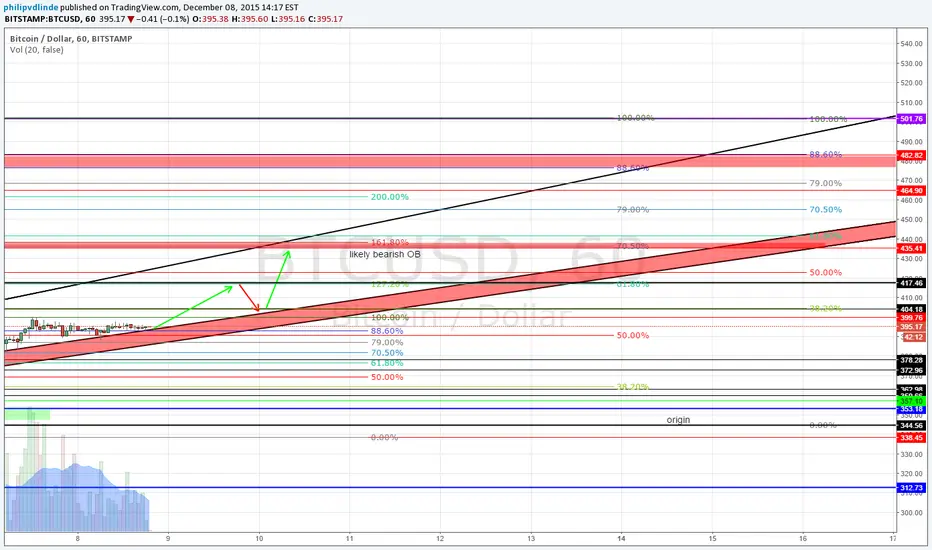The image size is (932, 550).
Task: Click the 510.00 price axis tick
Action: click(x=911, y=103)
